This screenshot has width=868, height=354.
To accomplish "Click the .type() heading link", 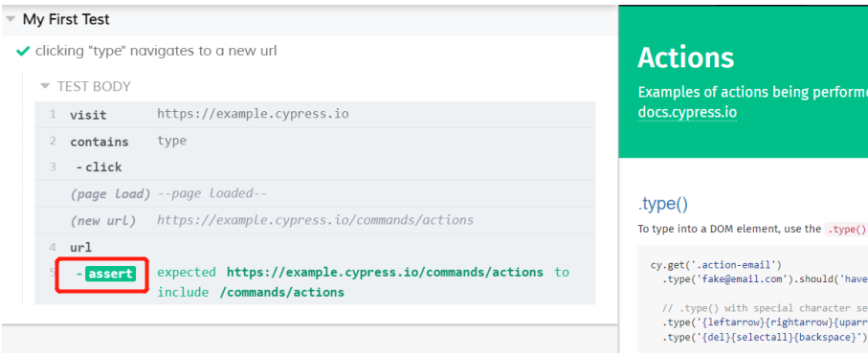I will (662, 204).
